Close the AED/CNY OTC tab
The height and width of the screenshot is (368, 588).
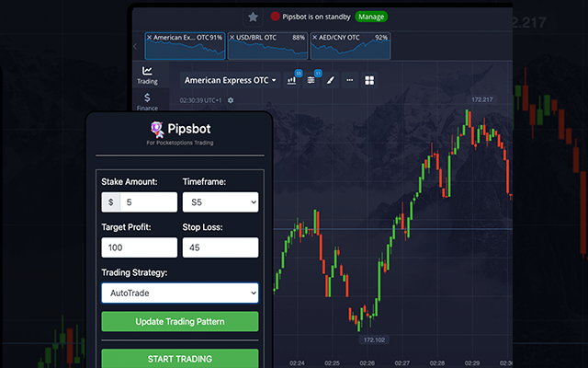click(x=314, y=37)
